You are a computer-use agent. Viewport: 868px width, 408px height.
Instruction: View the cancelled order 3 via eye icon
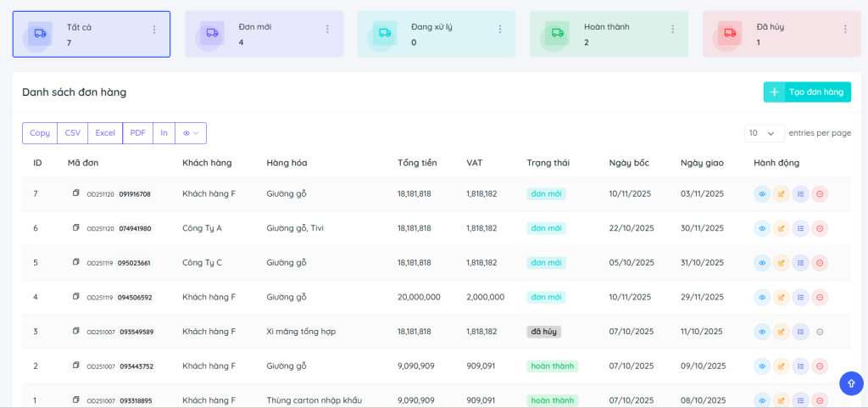click(762, 332)
